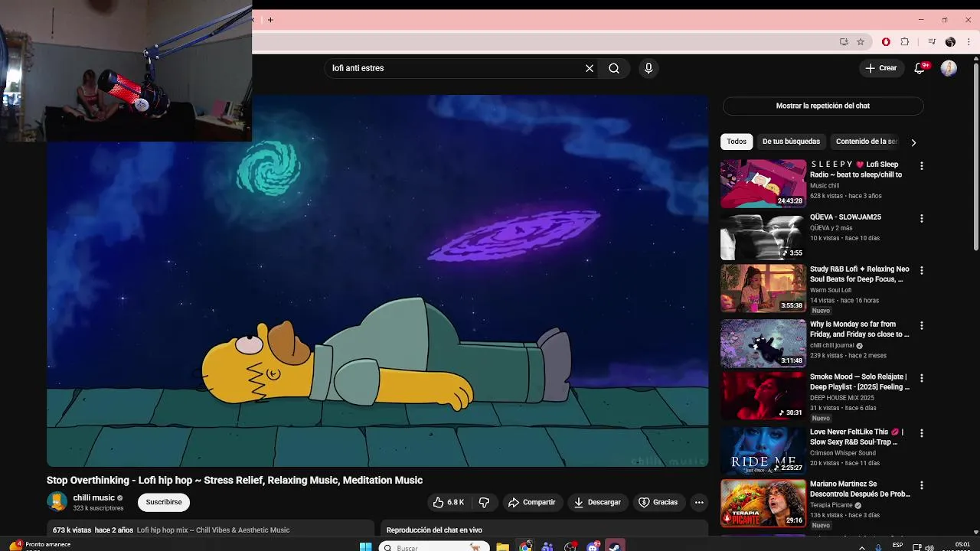
Task: Click the Windows taskbar Buscar search box
Action: (x=434, y=546)
